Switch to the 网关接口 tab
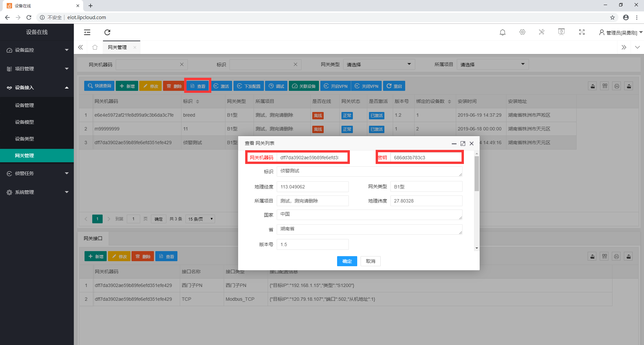 pos(93,238)
